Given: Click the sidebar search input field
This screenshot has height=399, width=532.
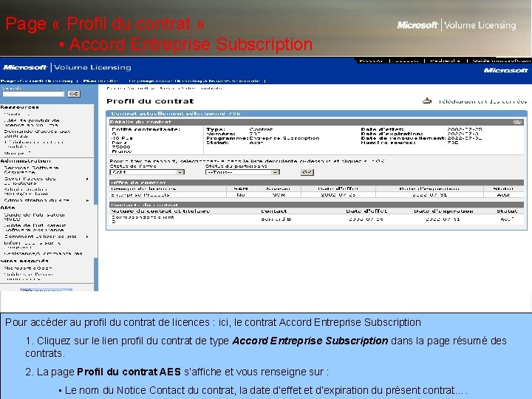Looking at the screenshot, I should [33, 94].
